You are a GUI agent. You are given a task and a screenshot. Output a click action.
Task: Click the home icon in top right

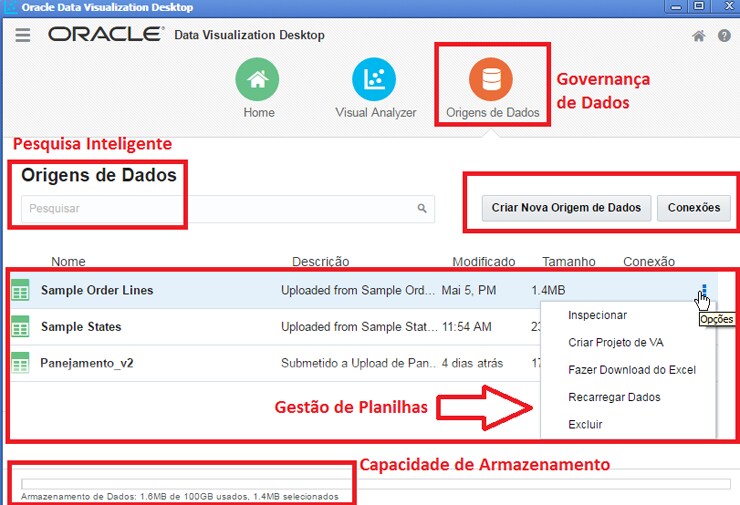(x=699, y=36)
